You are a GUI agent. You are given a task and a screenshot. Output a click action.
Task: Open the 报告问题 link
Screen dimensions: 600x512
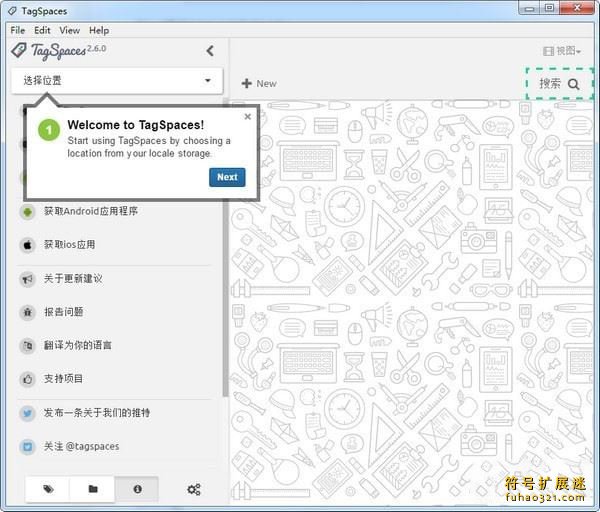pos(64,312)
